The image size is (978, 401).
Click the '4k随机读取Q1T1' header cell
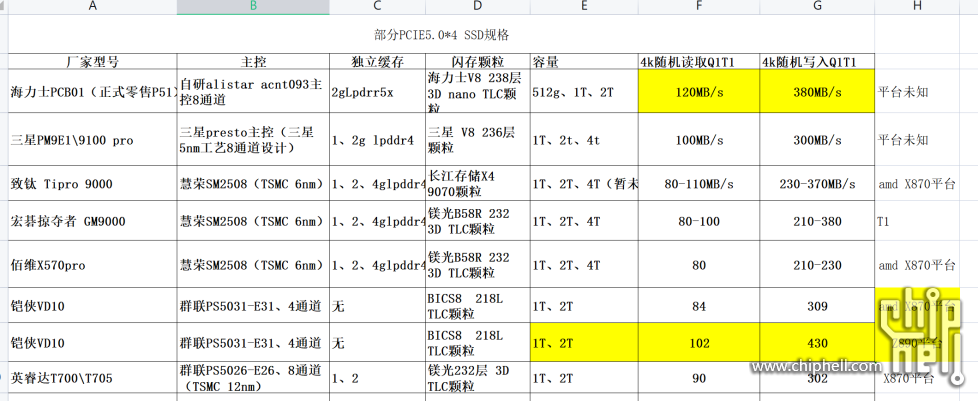[x=699, y=62]
